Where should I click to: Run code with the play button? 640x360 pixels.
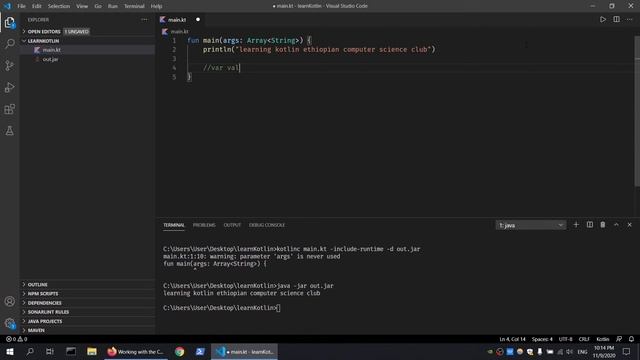(x=602, y=19)
